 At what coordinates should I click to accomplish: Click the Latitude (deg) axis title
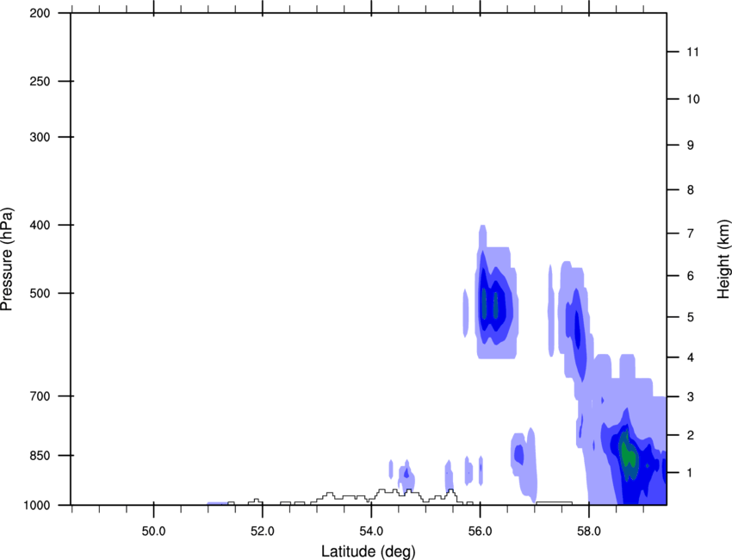pos(368,551)
